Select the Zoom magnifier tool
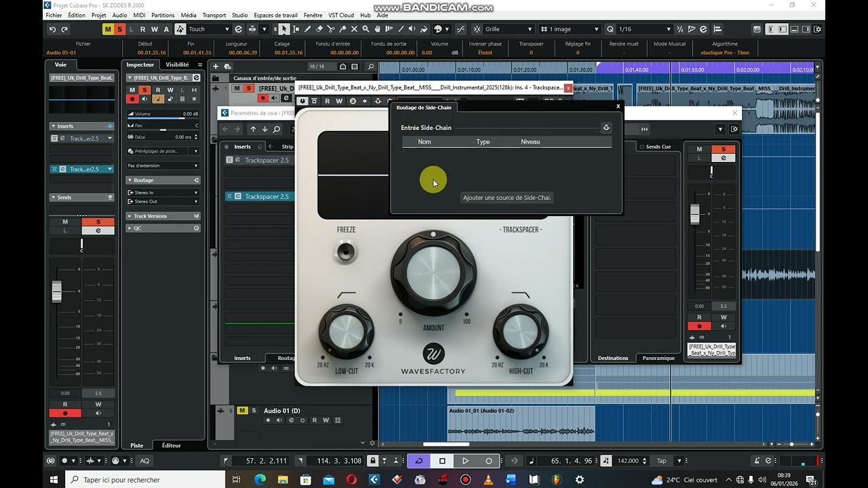This screenshot has width=868, height=488. [366, 29]
